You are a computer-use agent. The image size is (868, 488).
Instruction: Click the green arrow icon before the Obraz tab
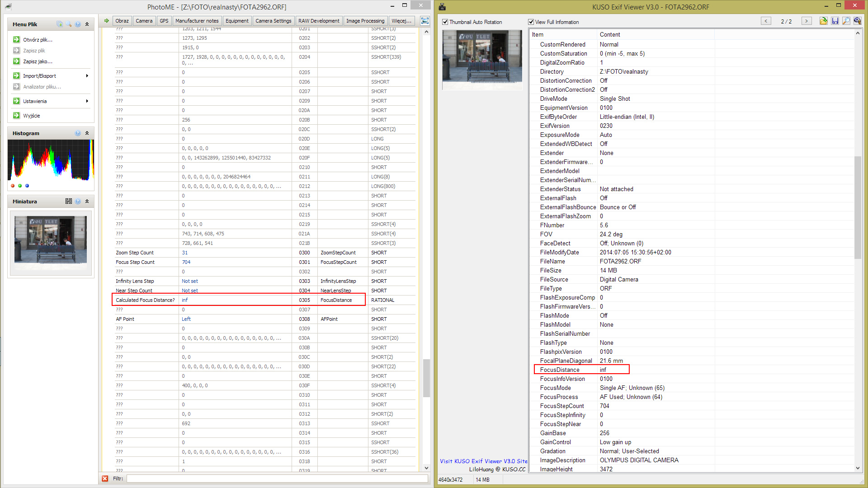coord(107,21)
